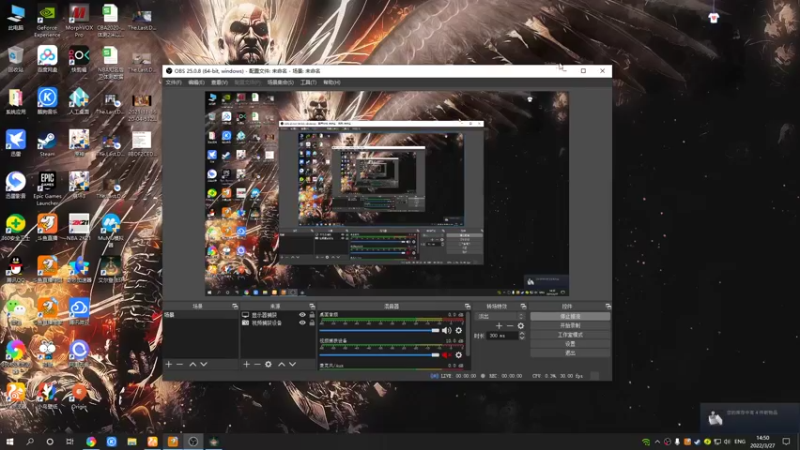Open File Explorer from taskbar
Viewport: 800px width, 450px height.
point(132,441)
